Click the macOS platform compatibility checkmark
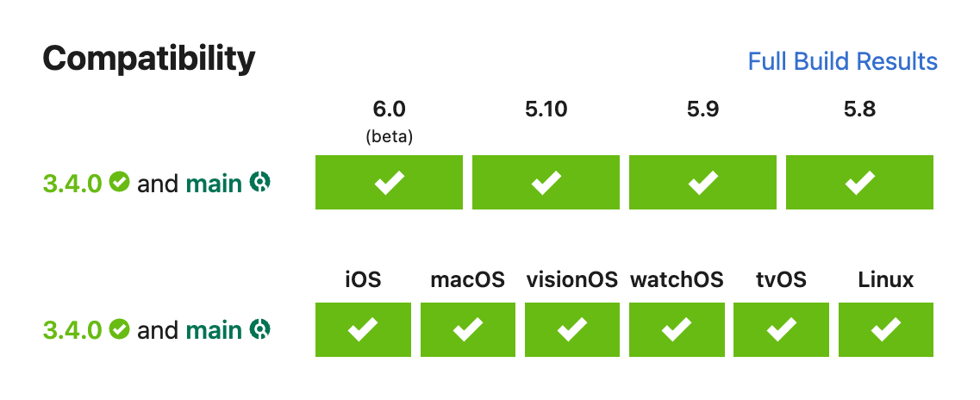Viewport: 980px width, 400px height. tap(467, 329)
